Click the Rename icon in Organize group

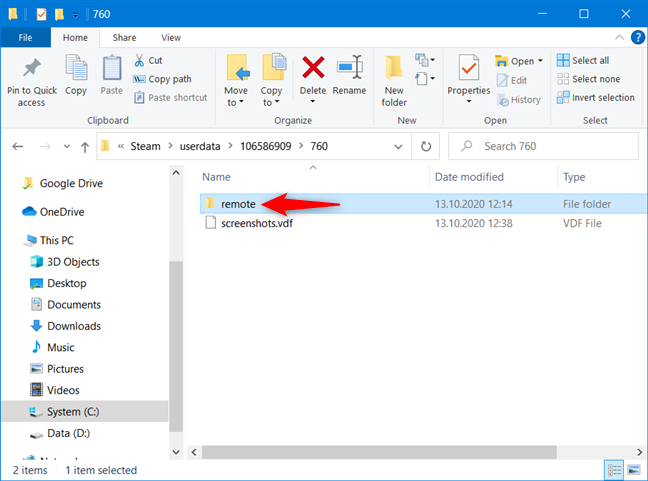(x=349, y=72)
